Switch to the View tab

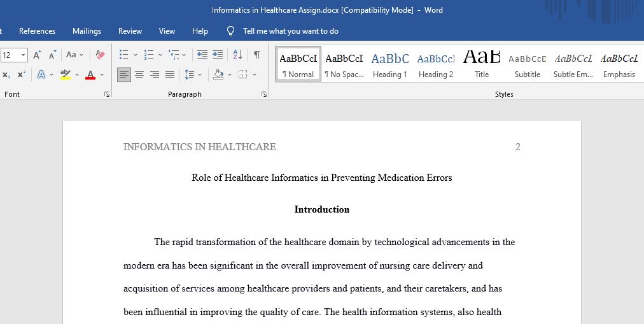click(x=167, y=31)
